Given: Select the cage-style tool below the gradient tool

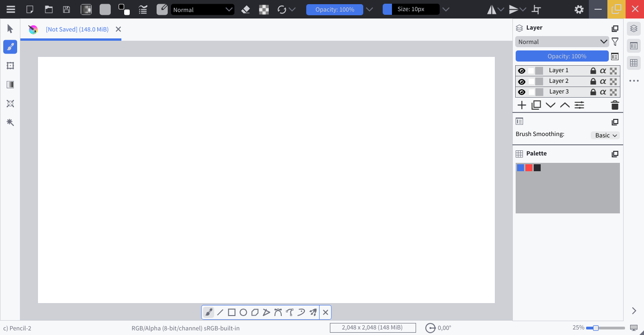Looking at the screenshot, I should pos(10,104).
